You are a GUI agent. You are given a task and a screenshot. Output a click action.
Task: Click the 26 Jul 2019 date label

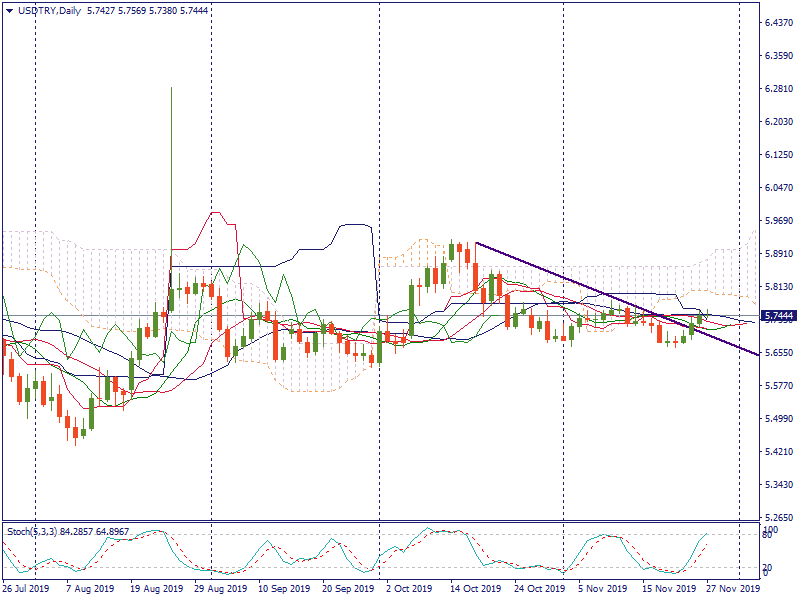tap(25, 589)
